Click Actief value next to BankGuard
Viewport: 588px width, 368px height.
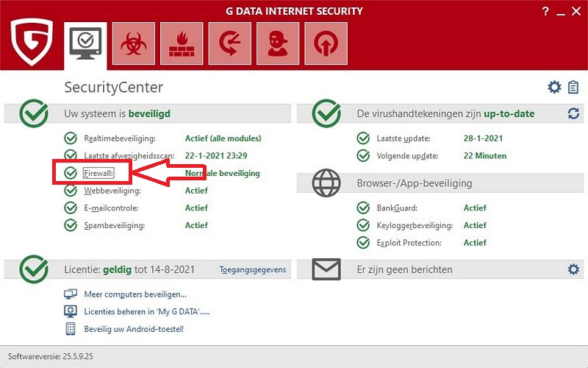tap(475, 208)
